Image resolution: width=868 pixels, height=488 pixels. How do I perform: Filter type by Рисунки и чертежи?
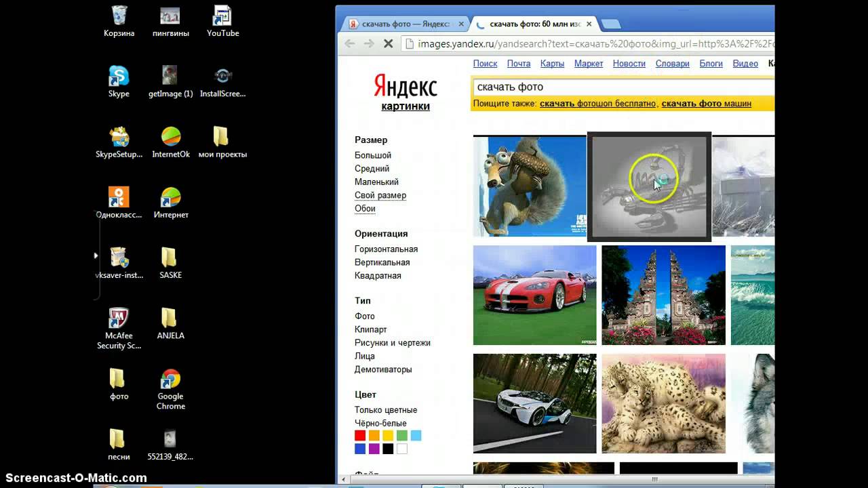(392, 342)
